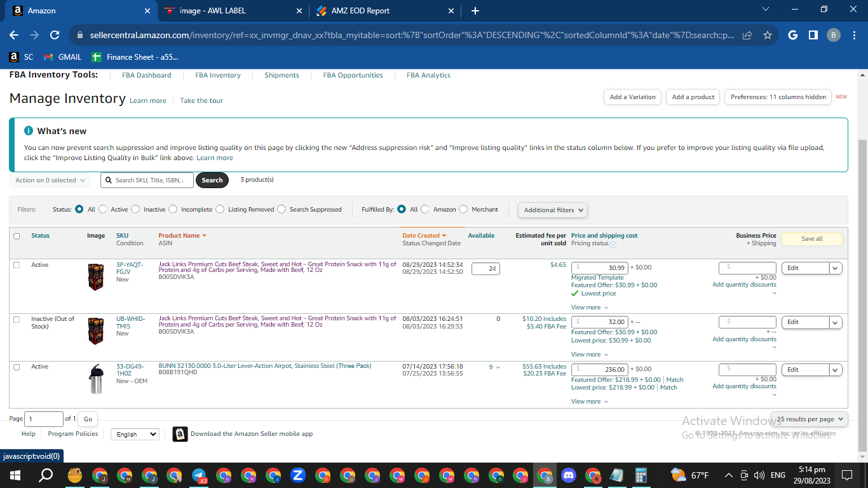
Task: Select the Inactive status filter
Action: point(137,209)
